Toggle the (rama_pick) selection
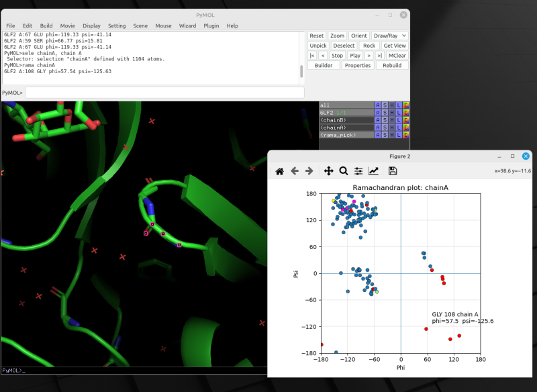537x392 pixels. point(346,135)
